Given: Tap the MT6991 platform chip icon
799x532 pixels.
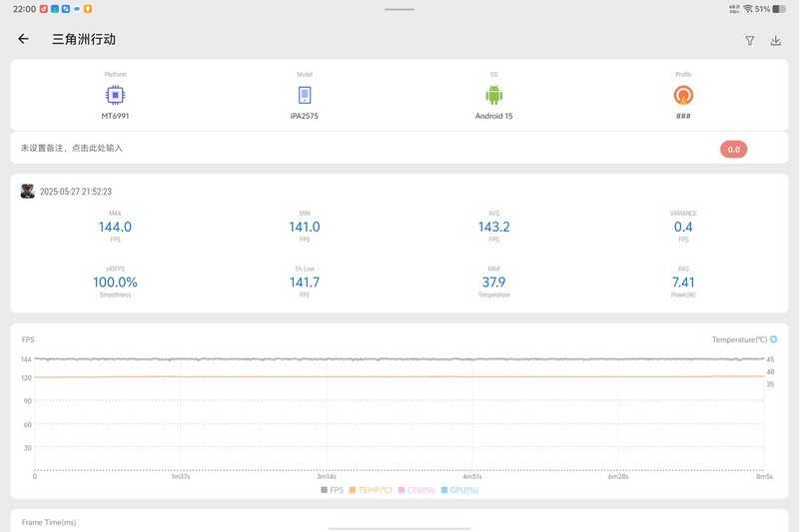Looking at the screenshot, I should click(x=115, y=95).
